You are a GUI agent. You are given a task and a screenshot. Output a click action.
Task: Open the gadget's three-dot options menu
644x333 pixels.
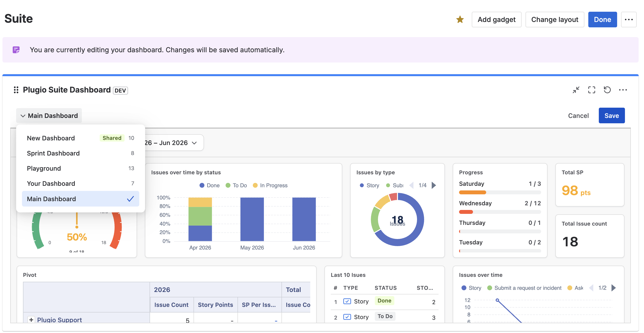pyautogui.click(x=623, y=90)
